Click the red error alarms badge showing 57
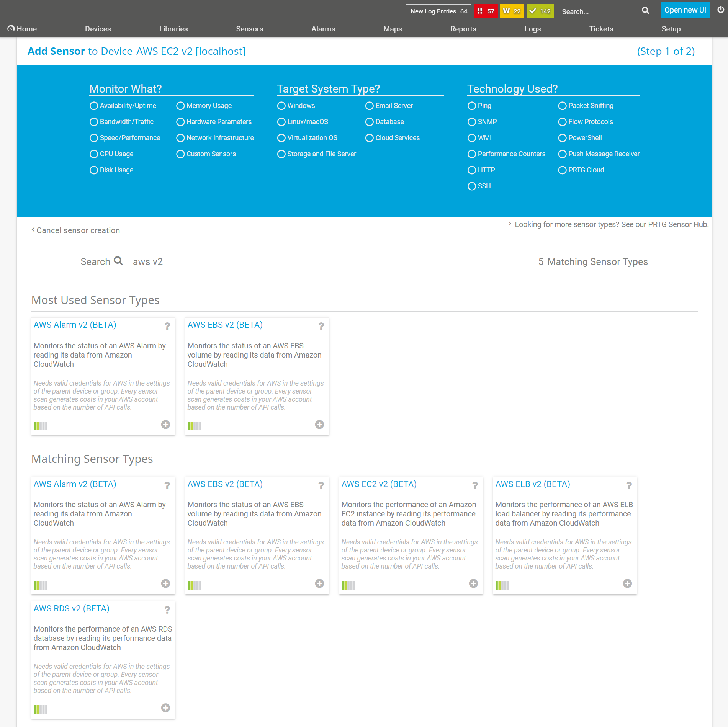 (x=486, y=11)
